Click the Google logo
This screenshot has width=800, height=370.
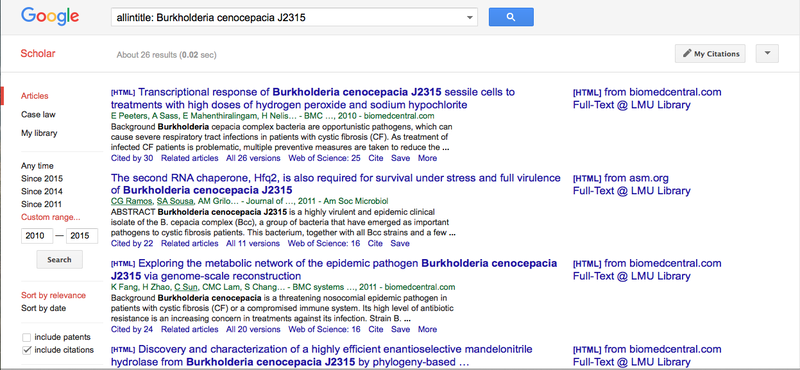coord(50,17)
